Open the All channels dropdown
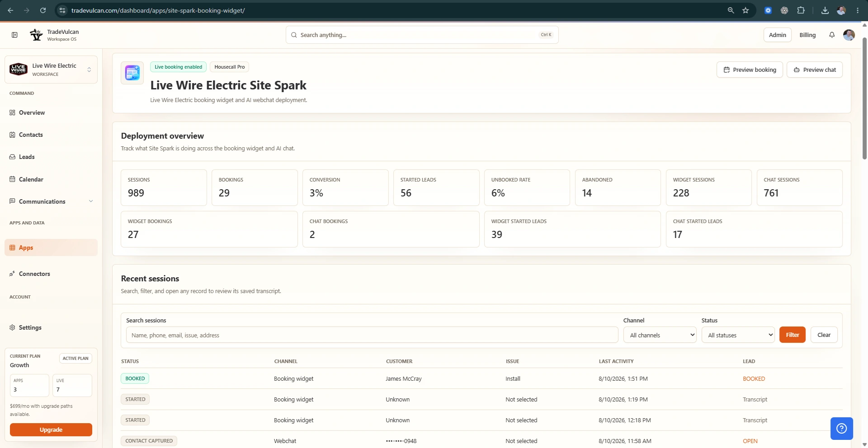868x448 pixels. point(660,335)
